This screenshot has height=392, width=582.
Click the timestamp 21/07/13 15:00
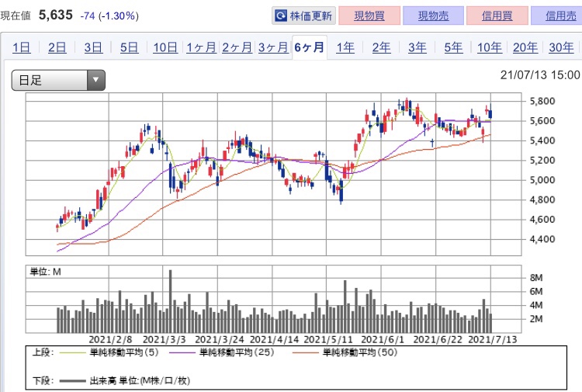pos(540,75)
